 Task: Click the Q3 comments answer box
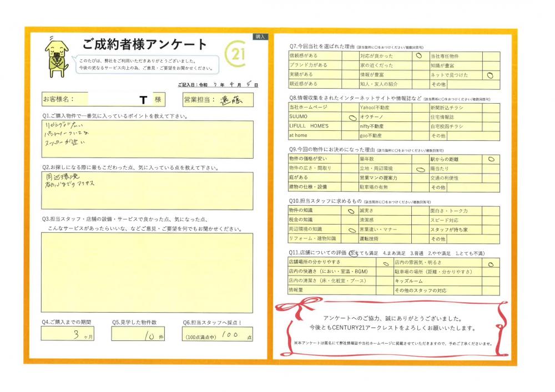coord(147,272)
